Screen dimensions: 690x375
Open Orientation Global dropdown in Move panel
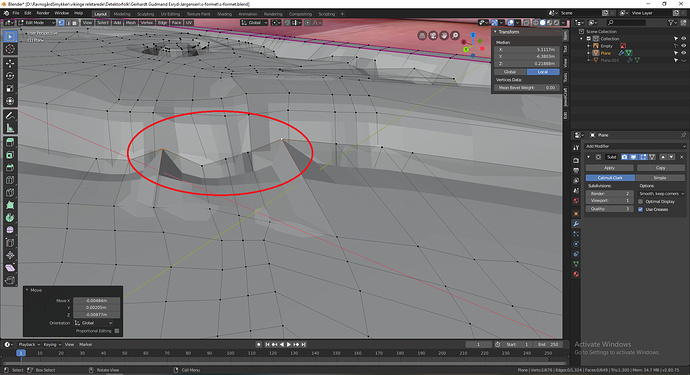point(94,323)
